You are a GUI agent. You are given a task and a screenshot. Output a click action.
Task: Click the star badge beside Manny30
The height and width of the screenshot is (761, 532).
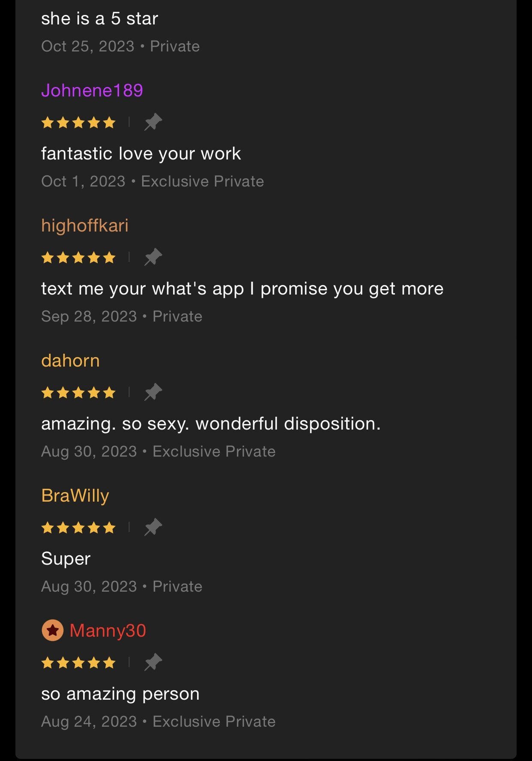coord(53,631)
